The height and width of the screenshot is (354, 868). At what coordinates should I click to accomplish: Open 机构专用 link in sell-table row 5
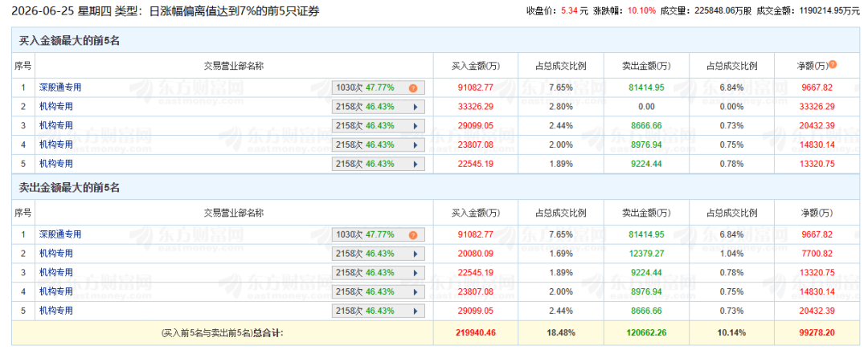(x=56, y=311)
